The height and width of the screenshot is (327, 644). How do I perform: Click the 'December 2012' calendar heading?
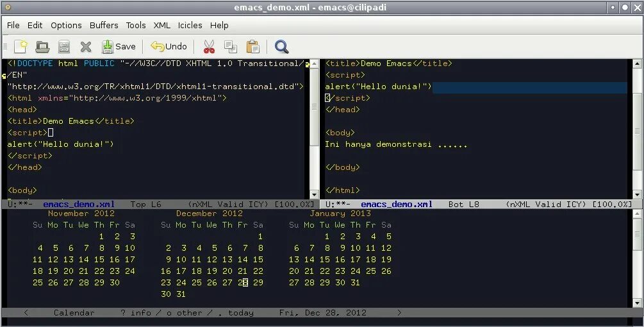210,214
